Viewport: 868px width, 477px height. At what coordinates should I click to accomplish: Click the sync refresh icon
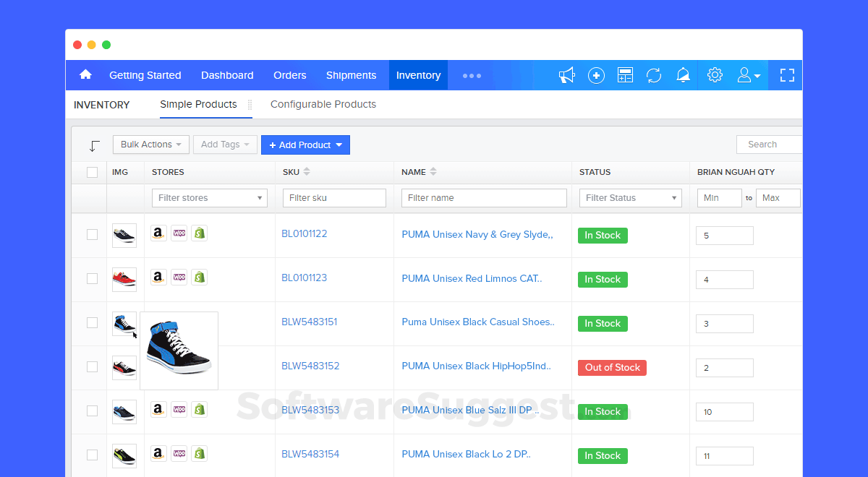654,75
